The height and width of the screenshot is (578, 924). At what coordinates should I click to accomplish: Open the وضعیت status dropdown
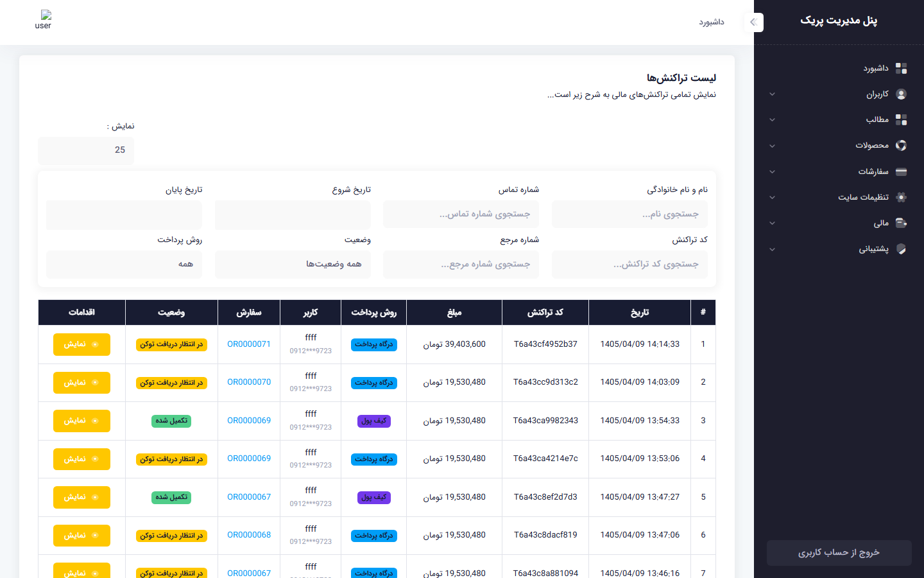pyautogui.click(x=293, y=264)
